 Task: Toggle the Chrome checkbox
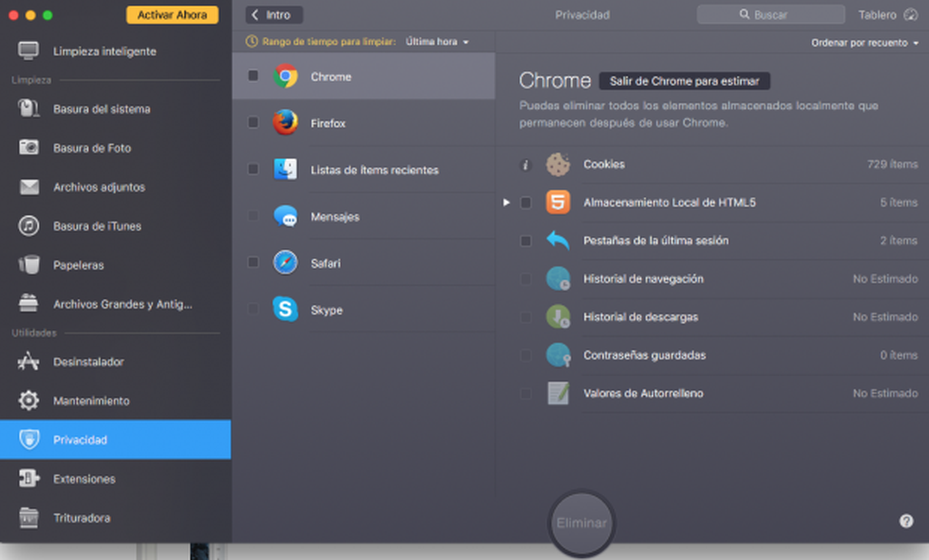coord(253,76)
